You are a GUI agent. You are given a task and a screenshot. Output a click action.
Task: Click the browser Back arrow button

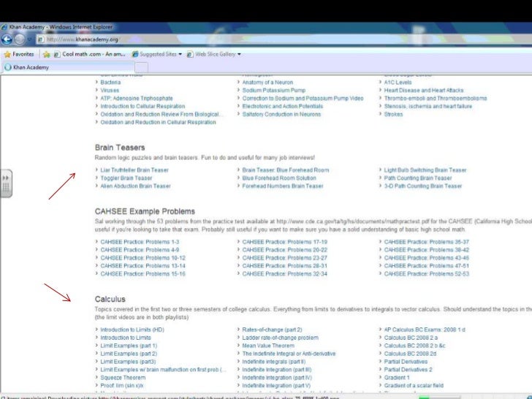[7, 39]
